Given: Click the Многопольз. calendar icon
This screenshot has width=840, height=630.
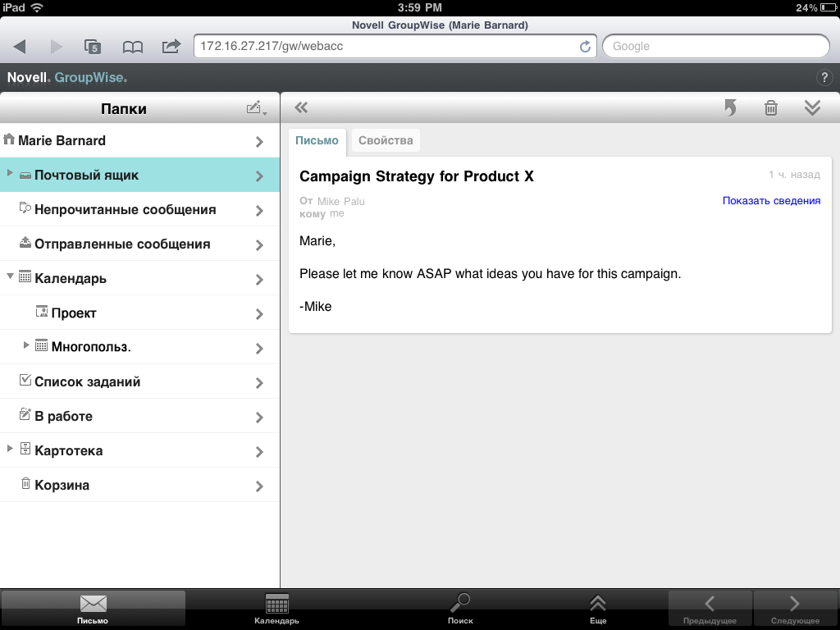Looking at the screenshot, I should [x=42, y=345].
